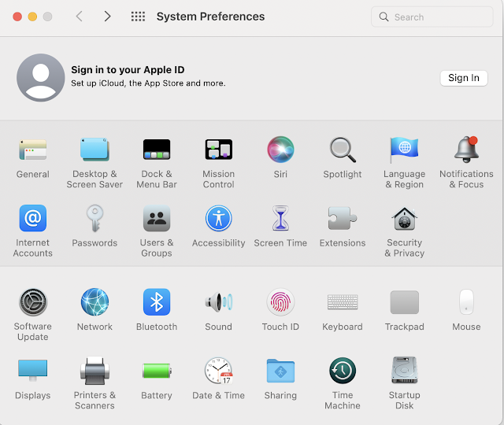Screen dimensions: 504x425
Task: Click the Sign In button
Action: pyautogui.click(x=464, y=78)
